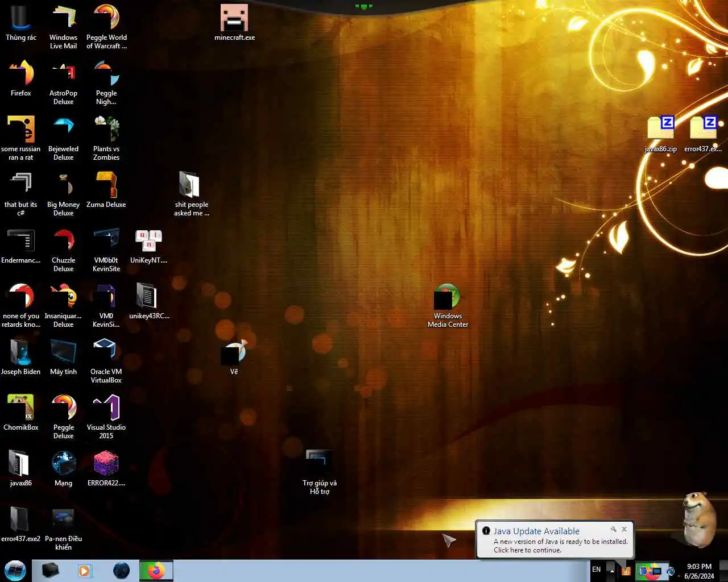The height and width of the screenshot is (582, 728).
Task: Select the Peggle Nights desktop icon
Action: 106,82
